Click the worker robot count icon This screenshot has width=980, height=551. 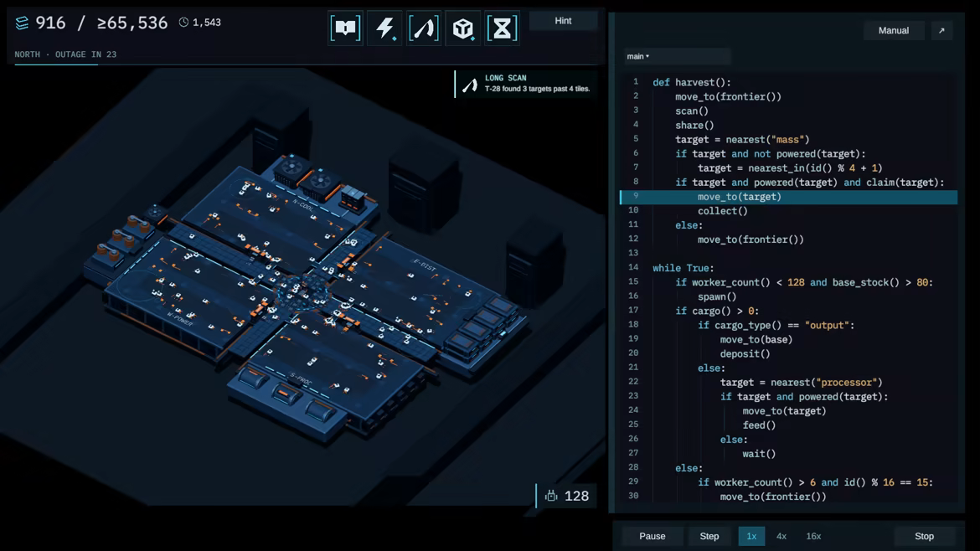[x=551, y=496]
